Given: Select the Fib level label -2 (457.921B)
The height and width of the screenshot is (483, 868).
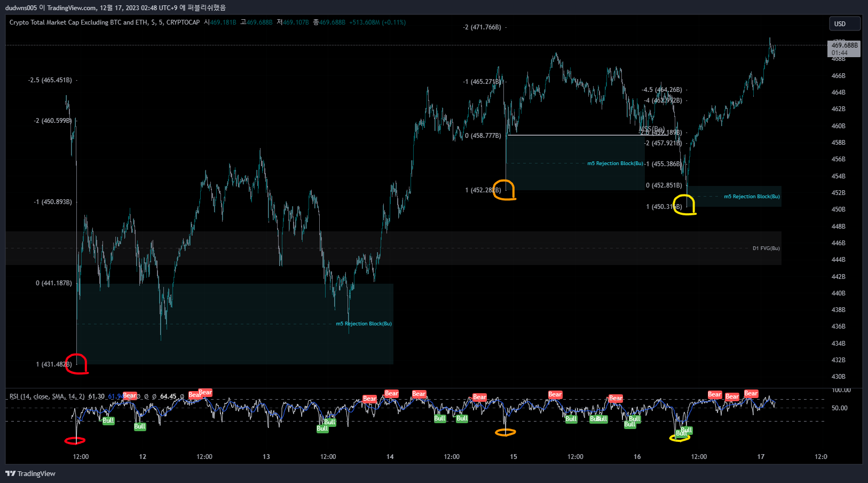Looking at the screenshot, I should click(x=663, y=143).
